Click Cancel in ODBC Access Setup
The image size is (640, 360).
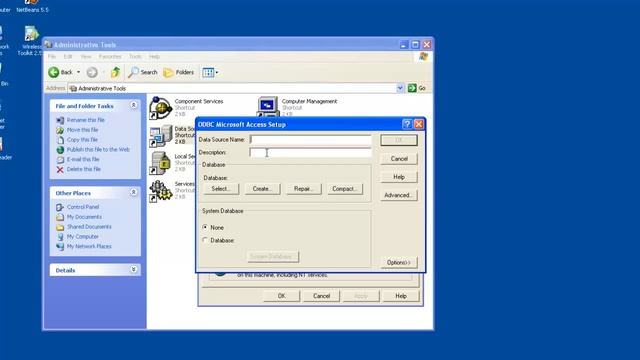pos(399,158)
